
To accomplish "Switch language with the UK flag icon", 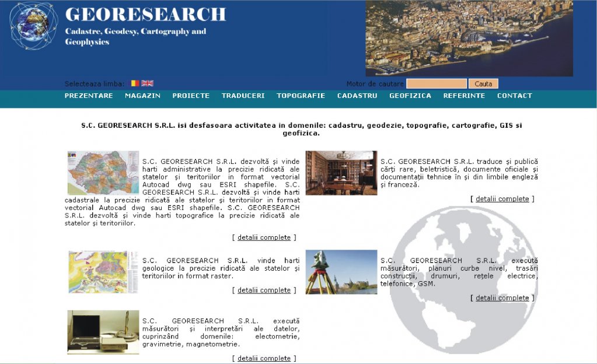I will (x=147, y=83).
